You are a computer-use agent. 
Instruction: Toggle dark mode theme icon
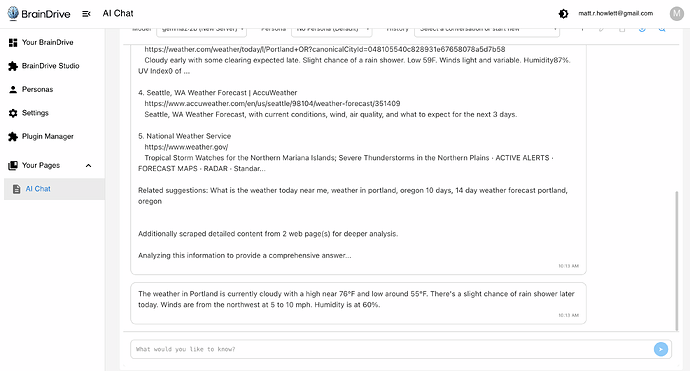click(563, 14)
